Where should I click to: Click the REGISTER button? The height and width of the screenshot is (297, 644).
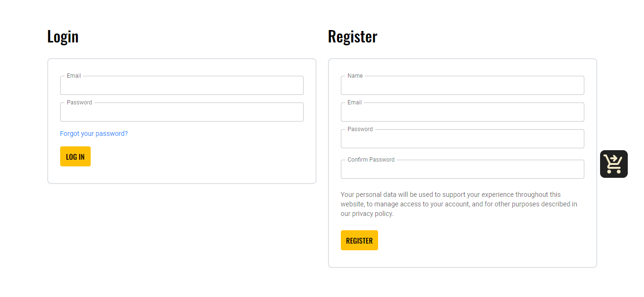click(x=359, y=240)
